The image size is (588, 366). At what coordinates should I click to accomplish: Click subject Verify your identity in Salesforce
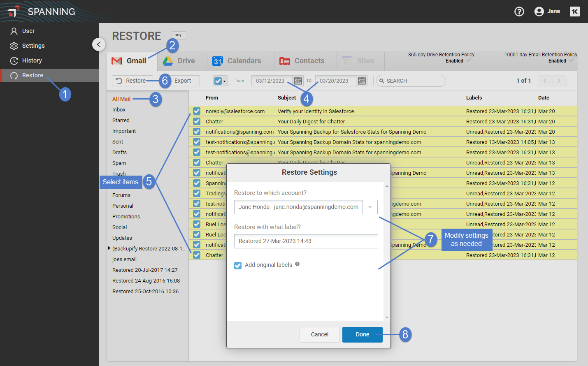316,111
